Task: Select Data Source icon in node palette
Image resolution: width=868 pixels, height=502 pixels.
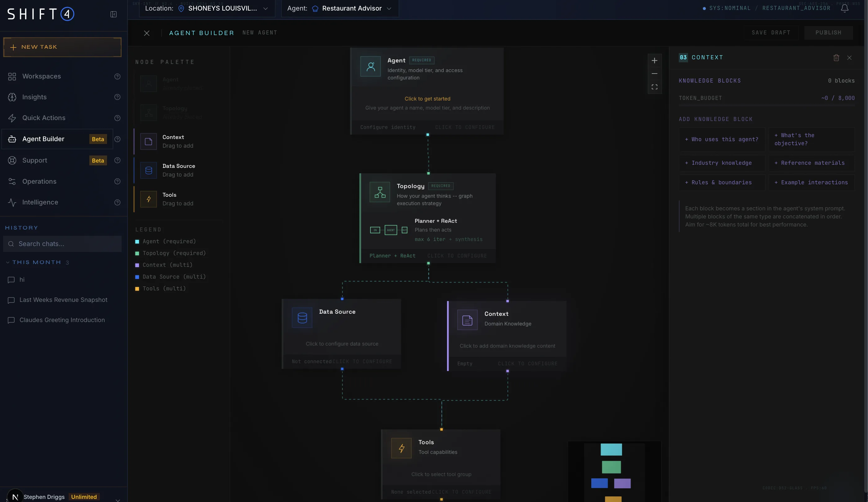Action: coord(149,171)
